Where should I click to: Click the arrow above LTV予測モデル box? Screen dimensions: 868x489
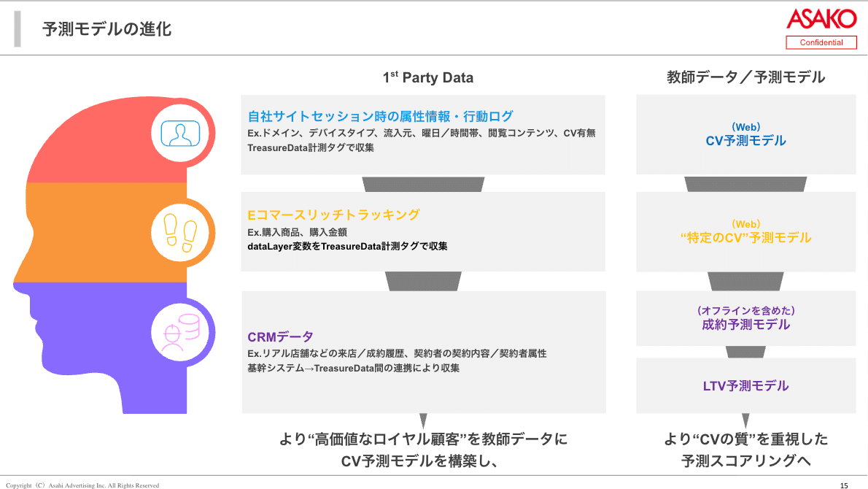click(x=745, y=352)
